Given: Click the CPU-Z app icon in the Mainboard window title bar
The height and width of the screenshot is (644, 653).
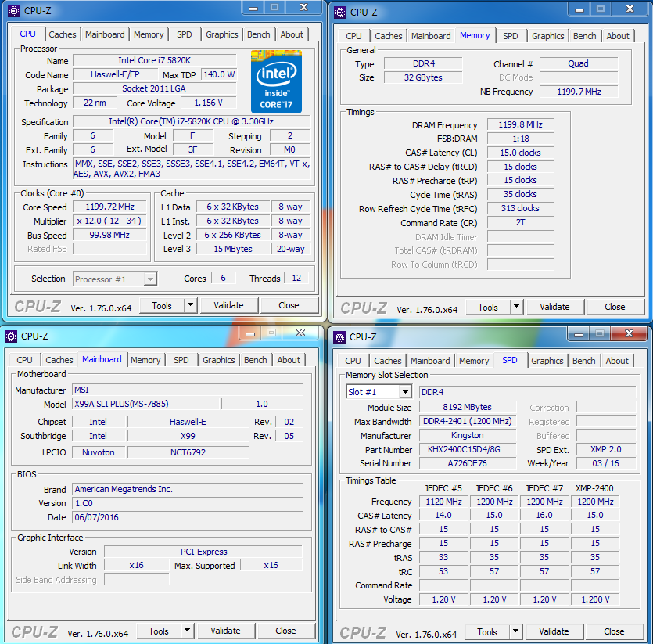Looking at the screenshot, I should (x=11, y=336).
